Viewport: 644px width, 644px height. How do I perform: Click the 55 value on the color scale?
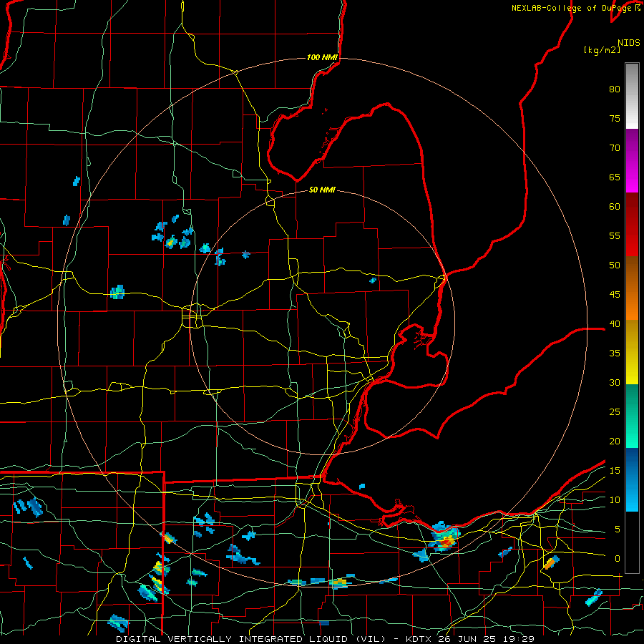click(x=615, y=235)
